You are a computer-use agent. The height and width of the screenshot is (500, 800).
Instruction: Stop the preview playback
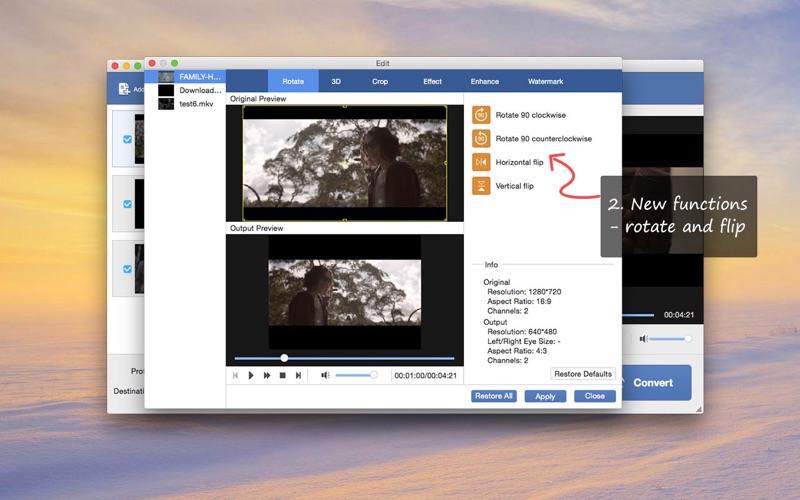[283, 376]
